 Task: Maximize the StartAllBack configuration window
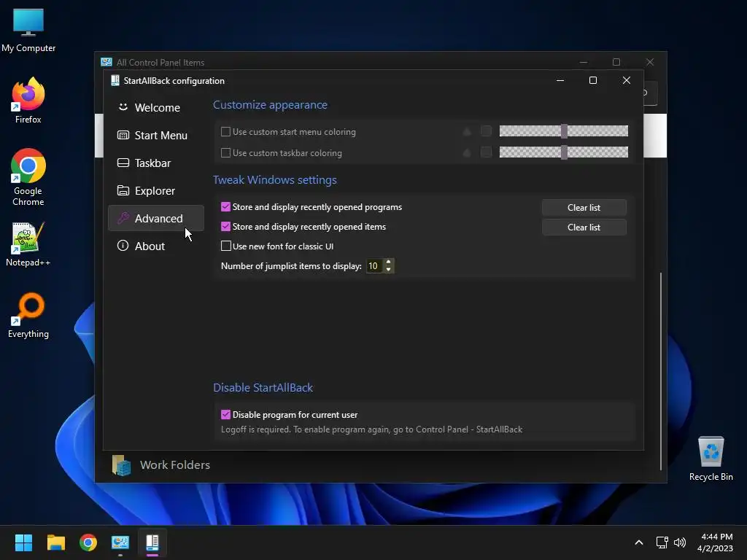point(593,80)
